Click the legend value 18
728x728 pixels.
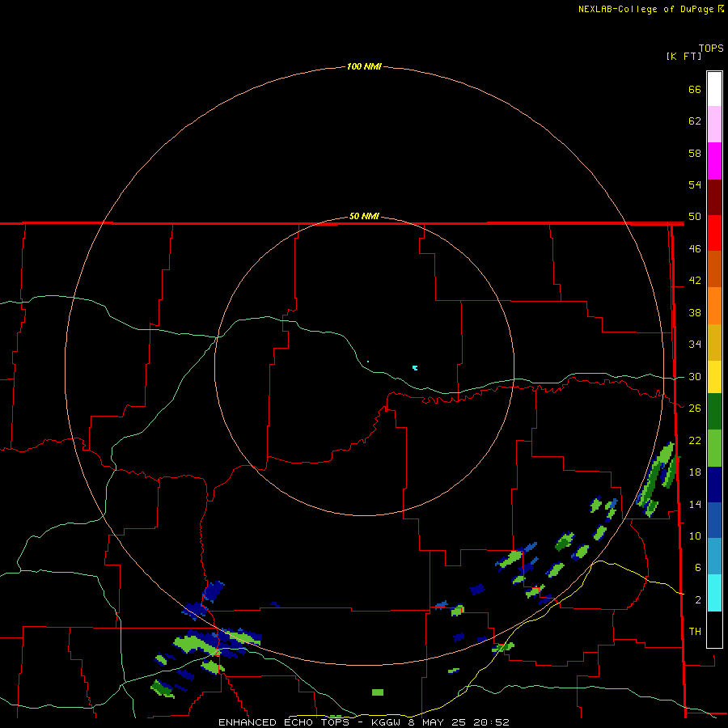pyautogui.click(x=695, y=472)
